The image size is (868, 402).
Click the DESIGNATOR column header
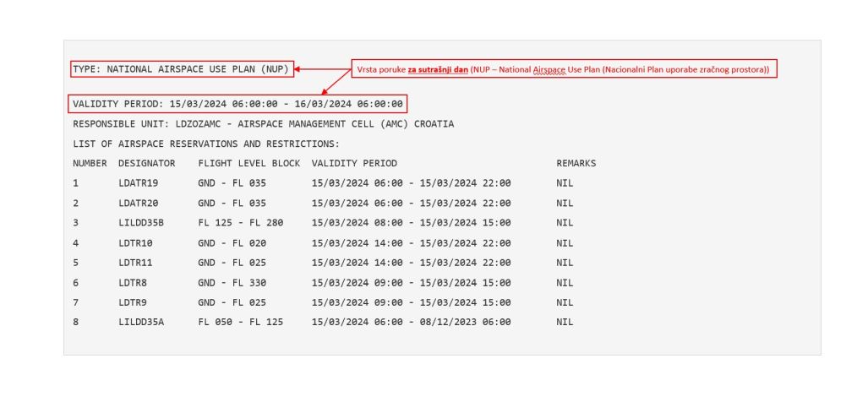pos(146,163)
